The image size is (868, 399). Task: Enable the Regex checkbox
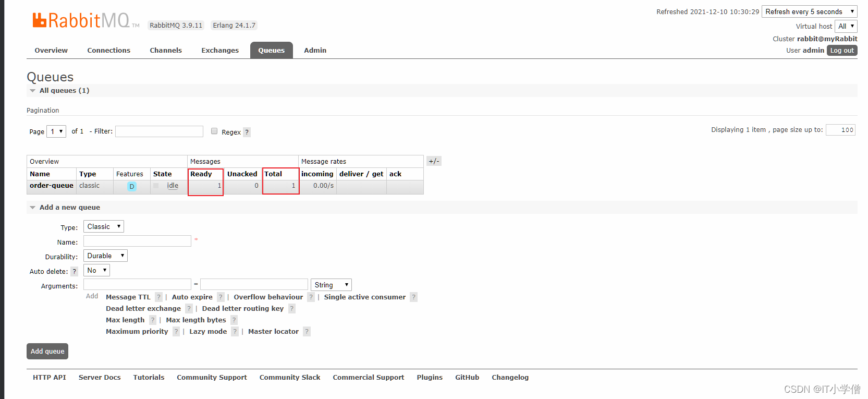pos(214,131)
